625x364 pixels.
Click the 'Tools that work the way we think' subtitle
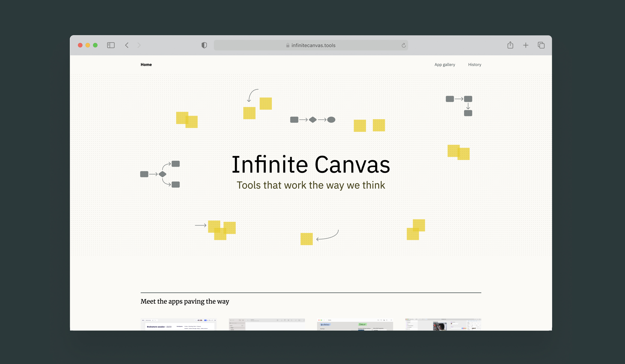(x=311, y=185)
